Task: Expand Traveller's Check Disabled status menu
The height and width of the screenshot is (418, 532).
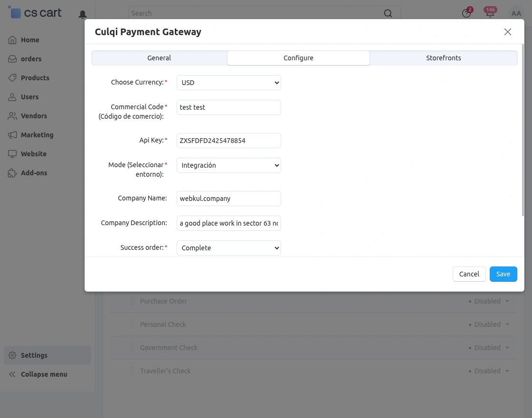Action: point(489,371)
